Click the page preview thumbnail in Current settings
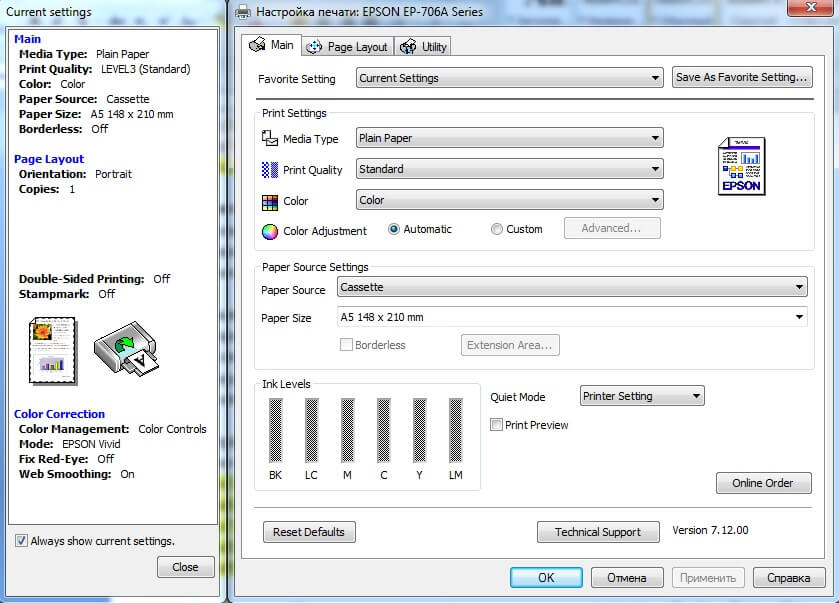Viewport: 839px width, 603px height. pos(52,350)
